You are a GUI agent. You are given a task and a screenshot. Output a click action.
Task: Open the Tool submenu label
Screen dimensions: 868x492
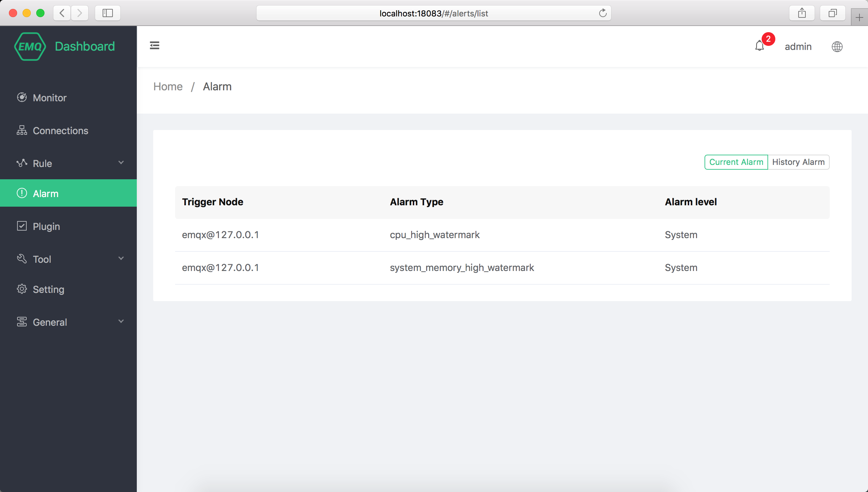pos(42,259)
